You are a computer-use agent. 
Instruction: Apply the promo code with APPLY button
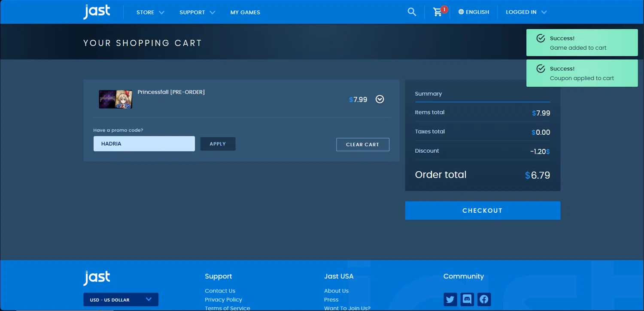click(218, 144)
